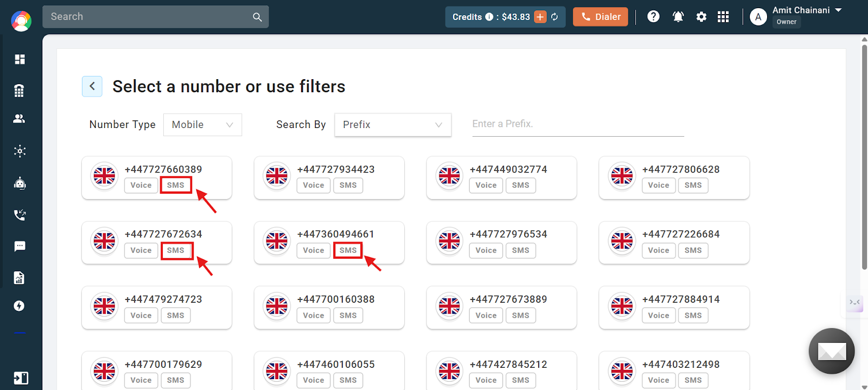The height and width of the screenshot is (390, 868).
Task: Select number +447460106055
Action: point(329,371)
